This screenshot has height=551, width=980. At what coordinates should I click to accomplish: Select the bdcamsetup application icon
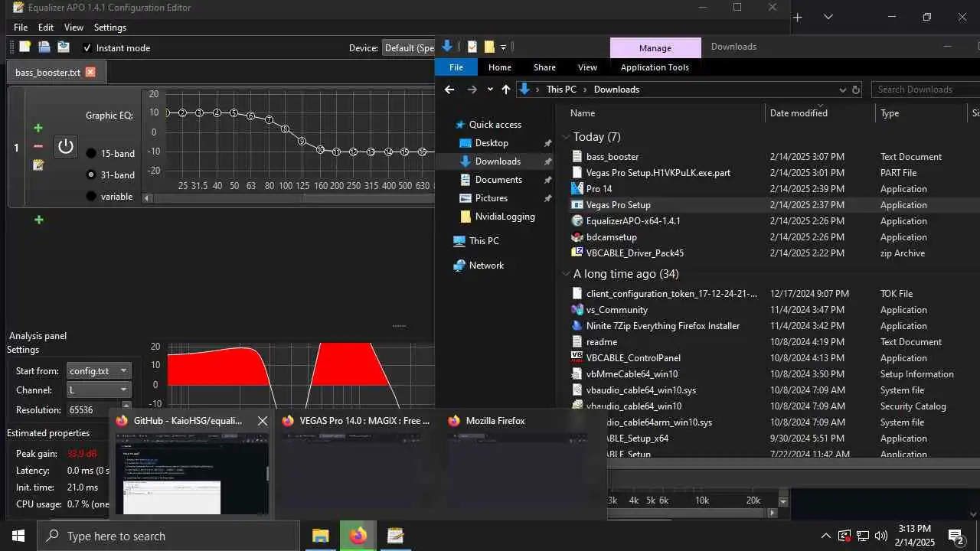tap(577, 237)
